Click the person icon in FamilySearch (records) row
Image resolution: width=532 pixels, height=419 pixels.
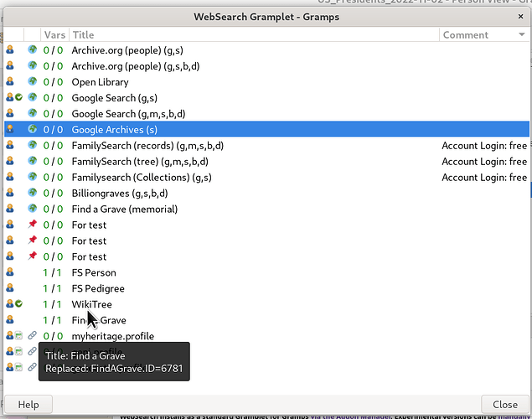pos(10,145)
